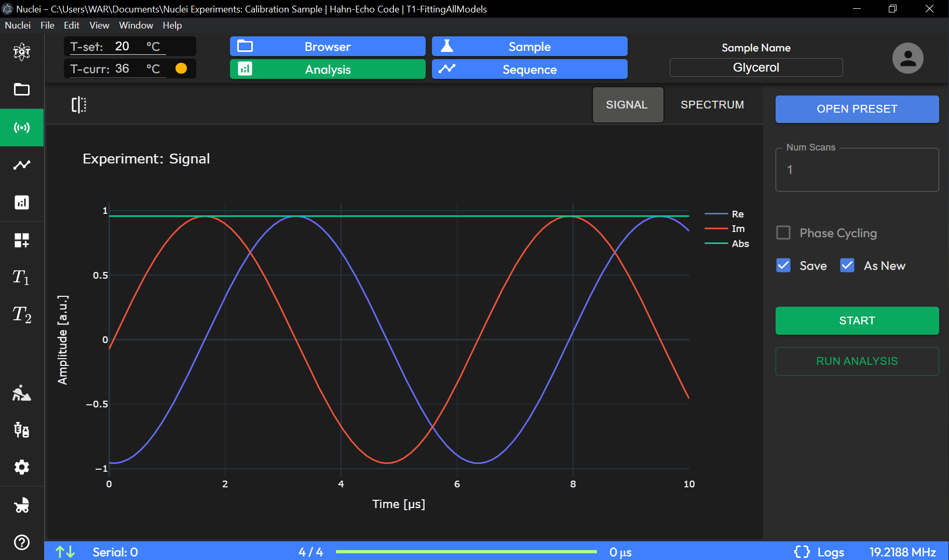The width and height of the screenshot is (949, 560).
Task: Click the Serial: 0 status text
Action: 115,552
